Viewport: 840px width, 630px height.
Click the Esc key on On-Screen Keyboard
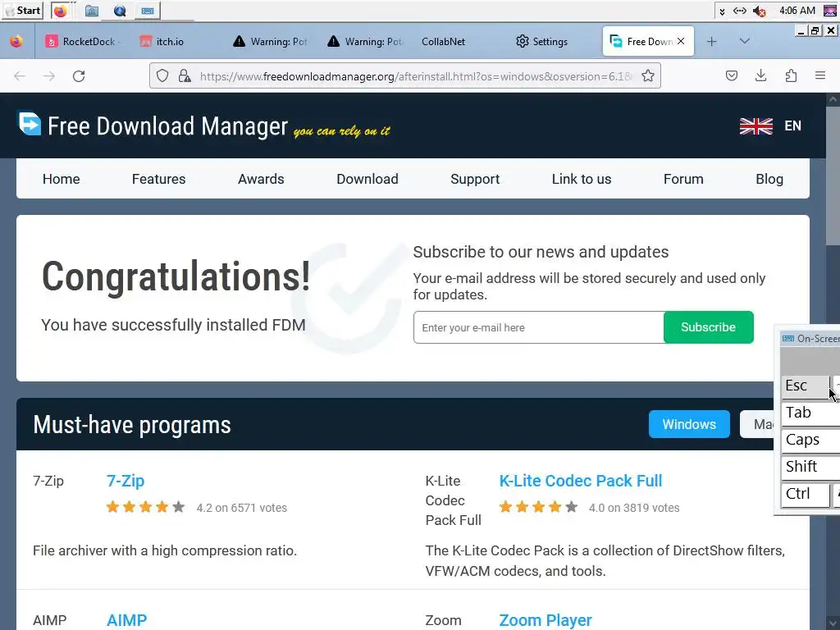coord(806,386)
